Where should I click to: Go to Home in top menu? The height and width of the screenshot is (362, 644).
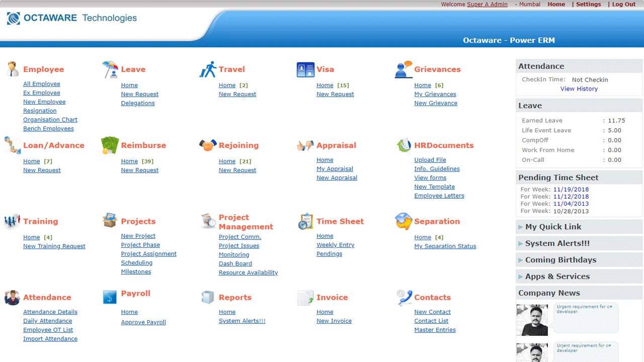(556, 4)
